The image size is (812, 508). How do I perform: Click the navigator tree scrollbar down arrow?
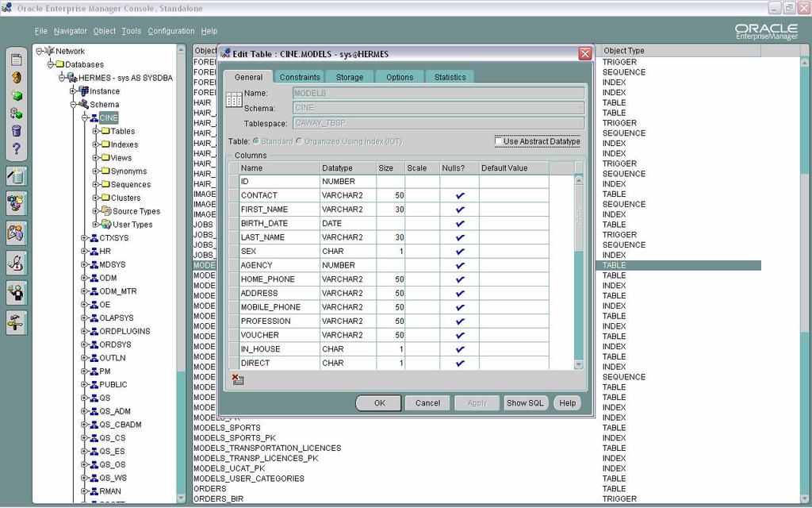[181, 498]
